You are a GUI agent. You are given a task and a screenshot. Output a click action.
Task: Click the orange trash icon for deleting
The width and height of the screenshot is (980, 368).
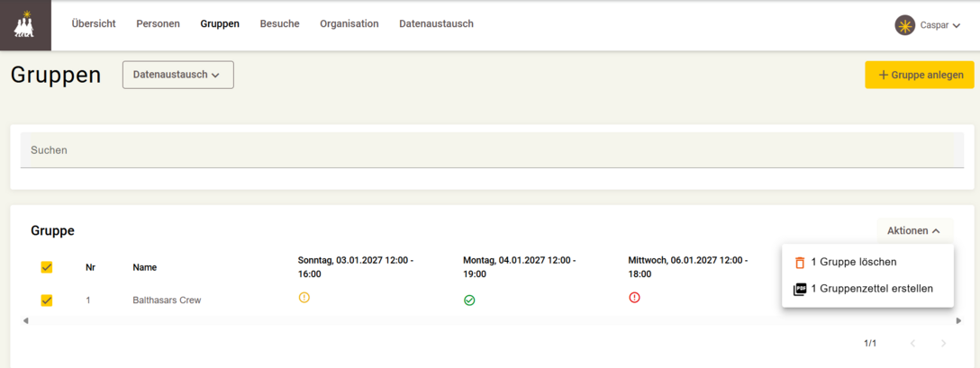799,263
